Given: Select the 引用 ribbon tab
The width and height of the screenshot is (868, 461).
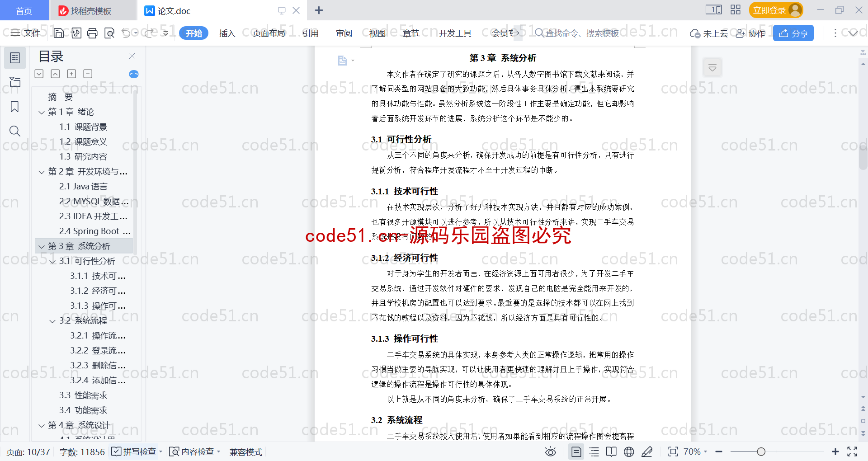Looking at the screenshot, I should pos(311,33).
